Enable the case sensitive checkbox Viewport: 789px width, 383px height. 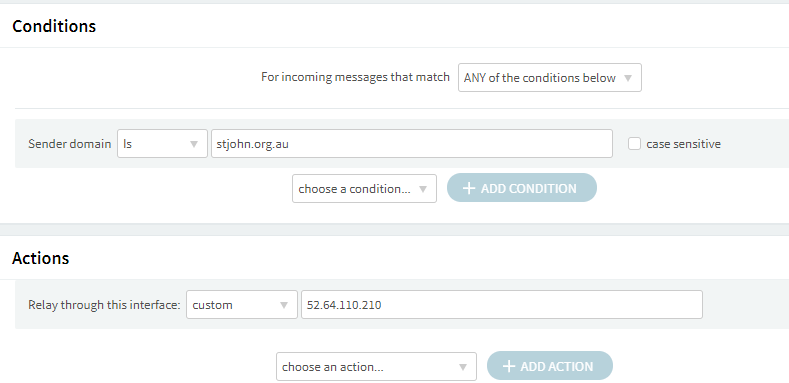[634, 144]
